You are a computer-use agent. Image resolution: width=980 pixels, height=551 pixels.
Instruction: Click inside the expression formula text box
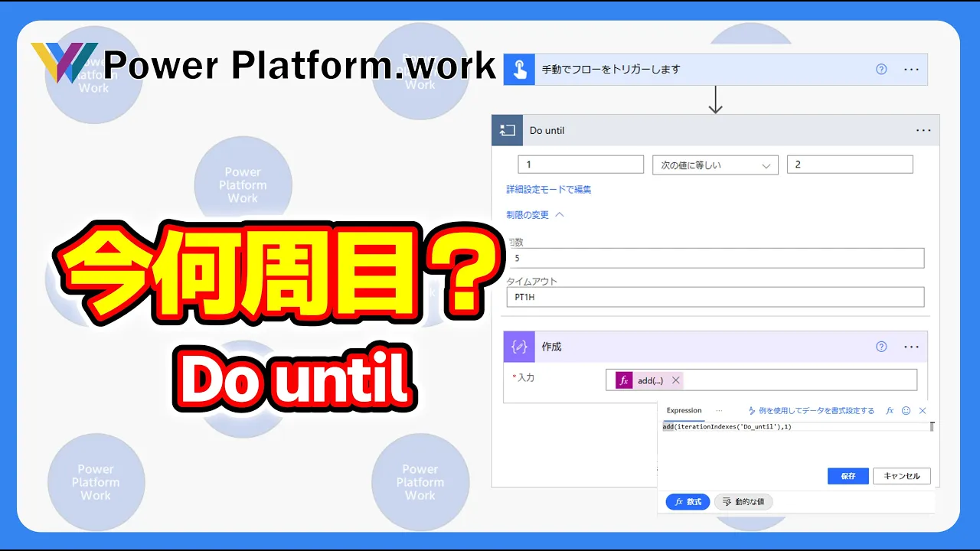coord(795,427)
